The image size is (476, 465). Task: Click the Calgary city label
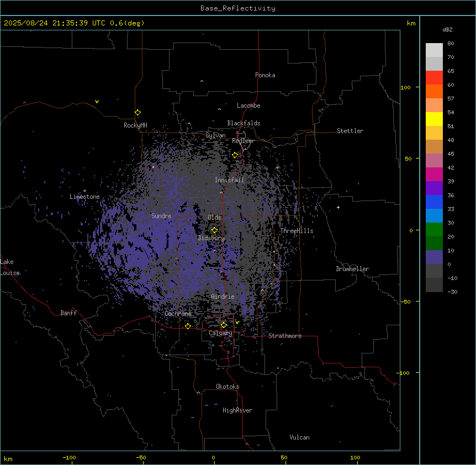tap(220, 333)
